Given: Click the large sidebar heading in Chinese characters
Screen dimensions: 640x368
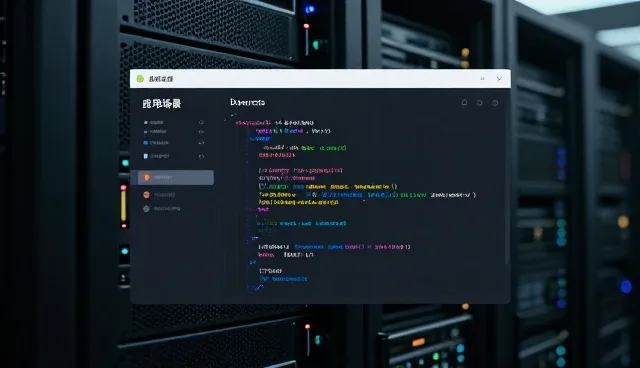Looking at the screenshot, I should tap(162, 104).
